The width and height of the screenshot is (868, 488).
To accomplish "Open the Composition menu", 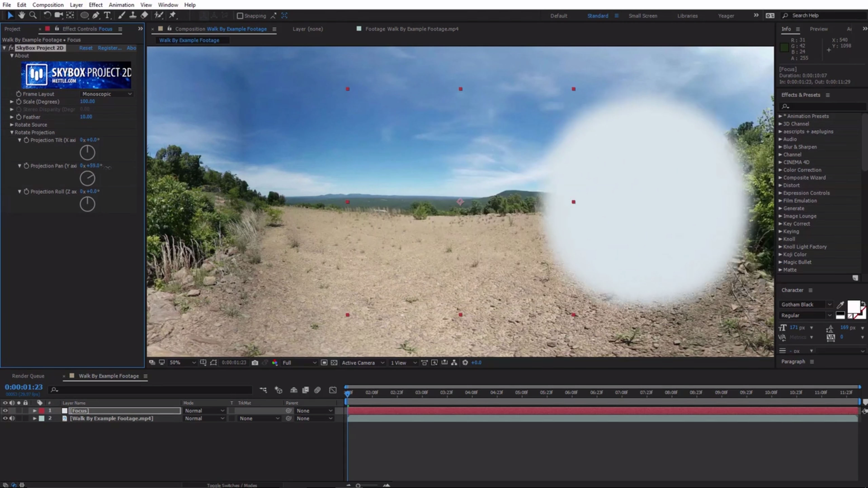I will pyautogui.click(x=48, y=5).
